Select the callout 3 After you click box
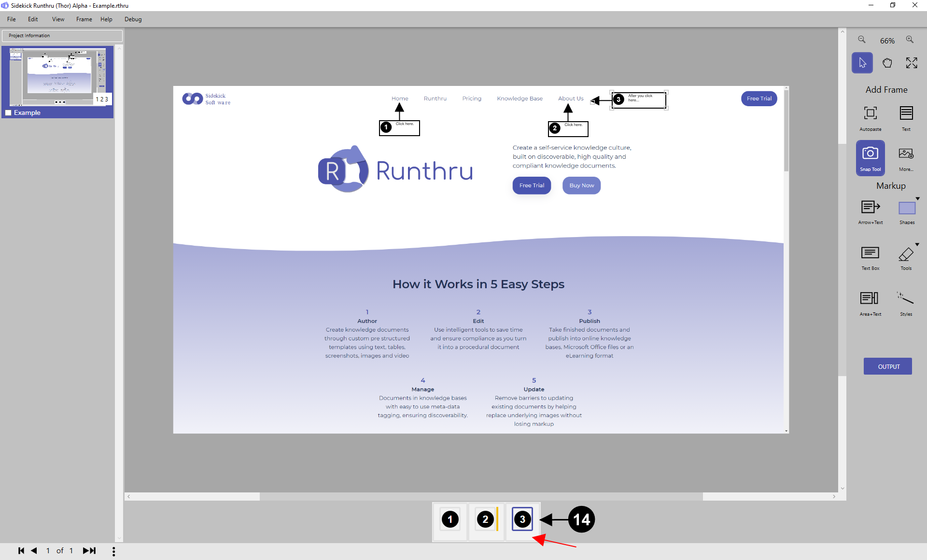 click(x=639, y=100)
